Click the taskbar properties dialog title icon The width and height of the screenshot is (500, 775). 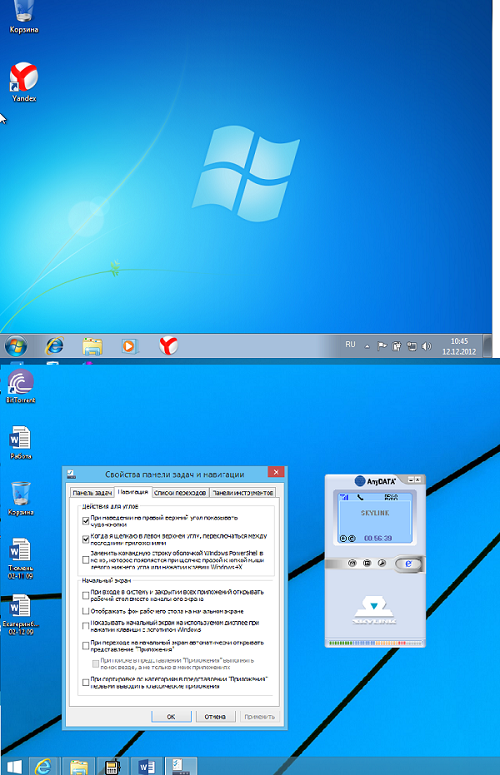71,474
